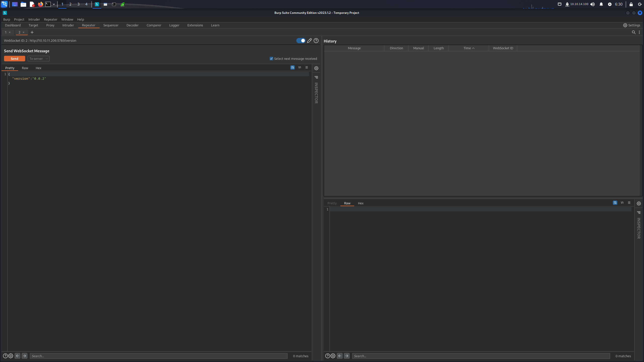
Task: Switch to workspace 3
Action: click(78, 4)
